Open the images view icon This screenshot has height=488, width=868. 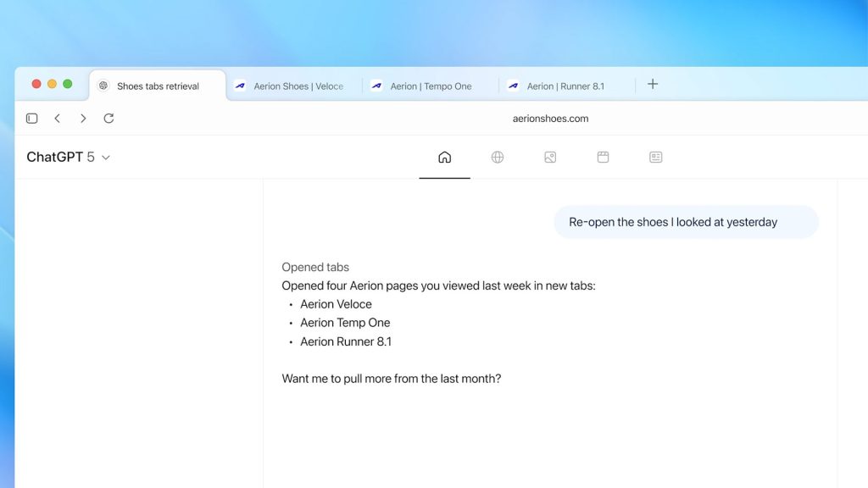(550, 158)
